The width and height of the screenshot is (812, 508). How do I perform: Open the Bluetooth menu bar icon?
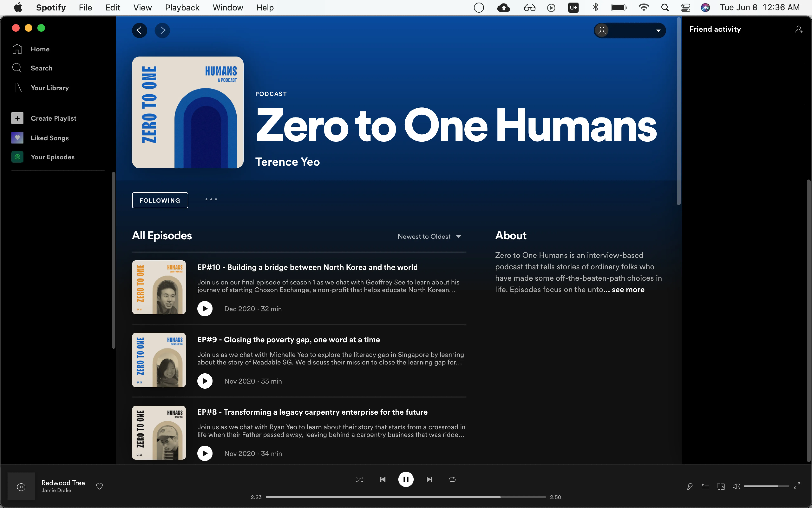point(596,7)
